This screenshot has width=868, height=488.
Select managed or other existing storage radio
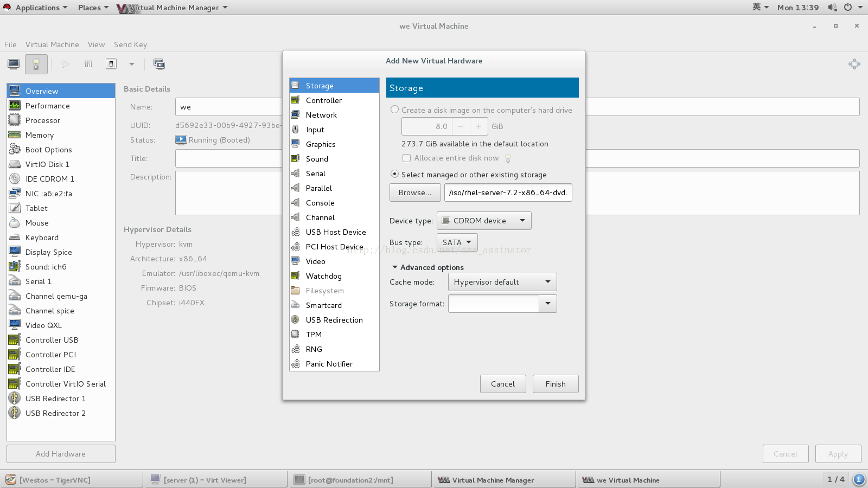point(395,174)
